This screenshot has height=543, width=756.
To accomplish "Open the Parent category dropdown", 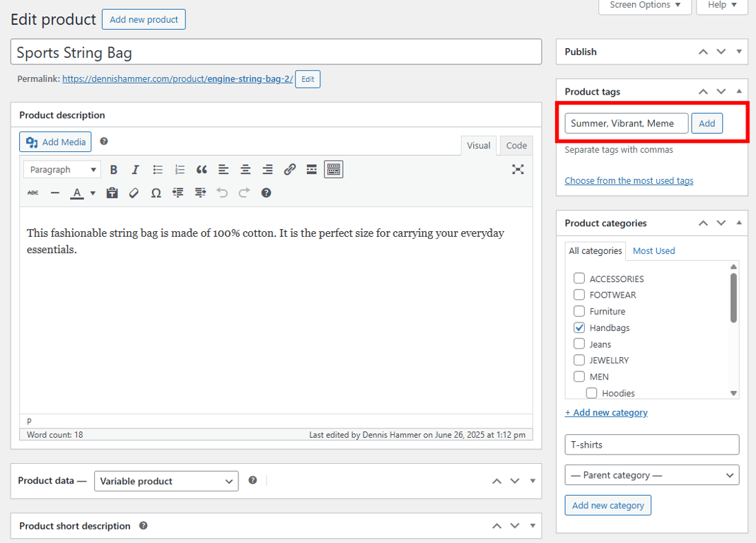I will click(x=651, y=474).
